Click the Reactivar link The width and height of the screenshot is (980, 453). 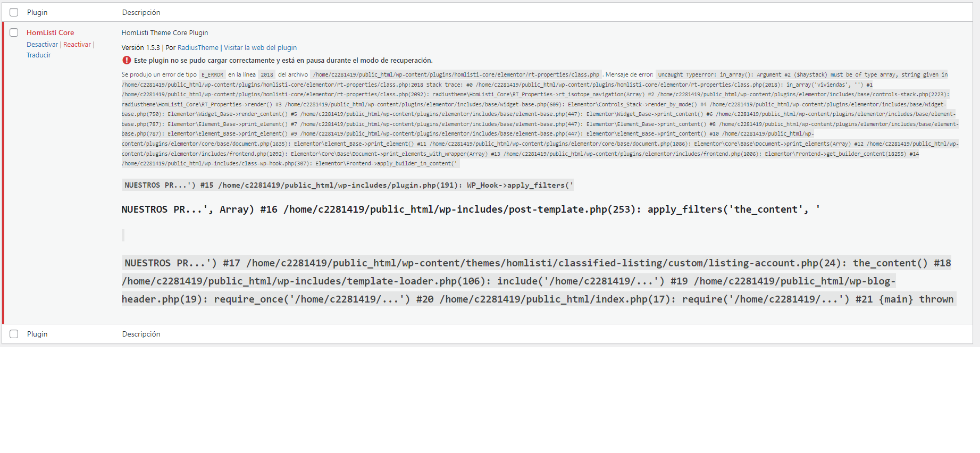77,45
